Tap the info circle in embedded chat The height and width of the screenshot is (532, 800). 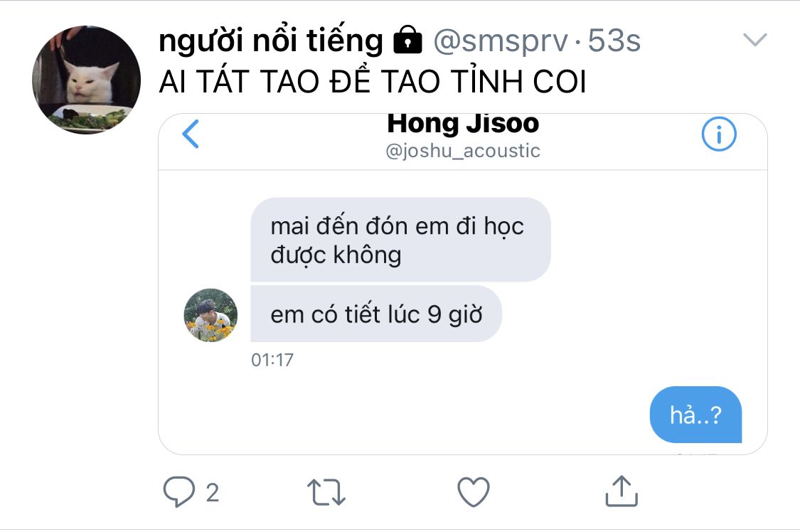coord(719,134)
